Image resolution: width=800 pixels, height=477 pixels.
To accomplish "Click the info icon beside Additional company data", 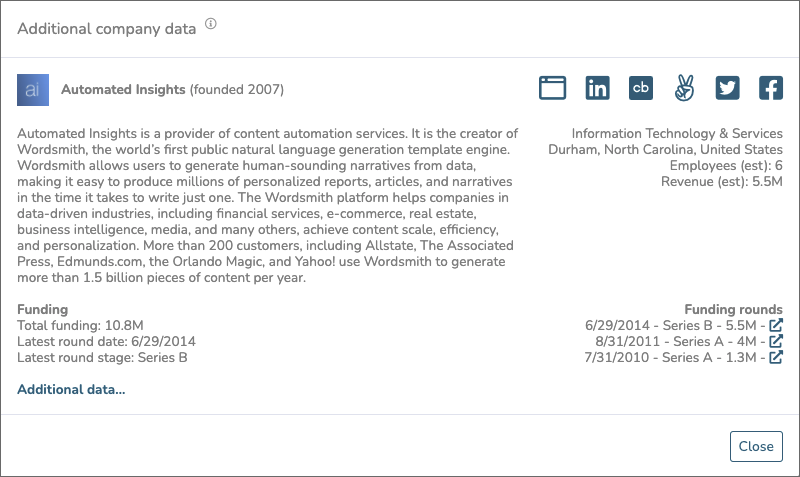I will [x=211, y=23].
